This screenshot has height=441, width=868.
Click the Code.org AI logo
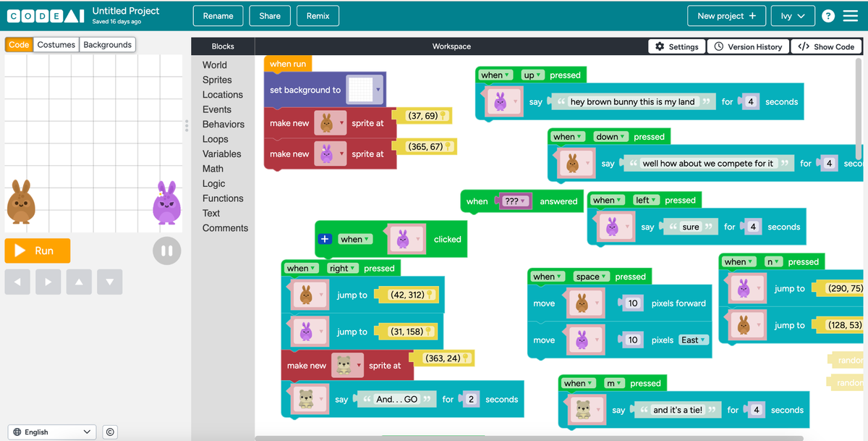click(x=46, y=15)
